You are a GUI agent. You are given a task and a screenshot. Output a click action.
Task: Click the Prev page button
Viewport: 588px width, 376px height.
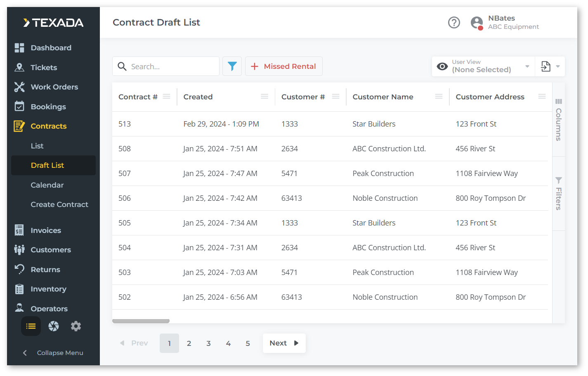pyautogui.click(x=134, y=343)
